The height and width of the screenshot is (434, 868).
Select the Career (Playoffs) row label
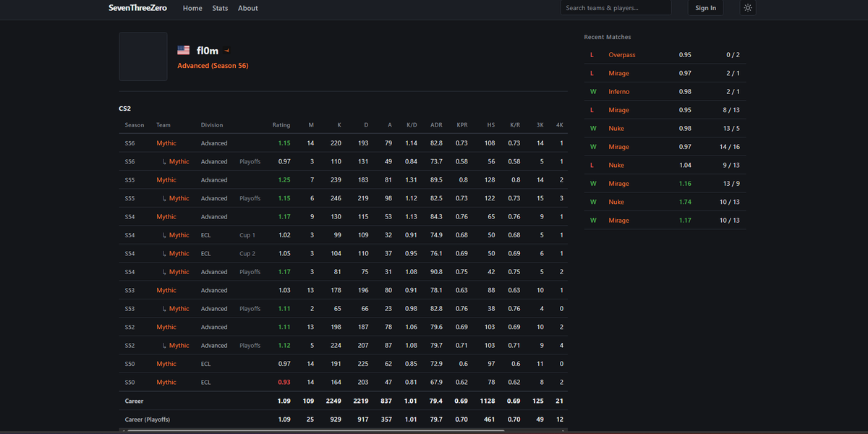148,420
